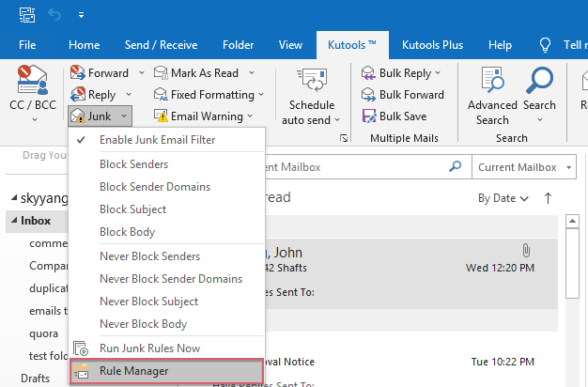Click the Schedule auto send icon
Image resolution: width=588 pixels, height=387 pixels.
(x=312, y=80)
